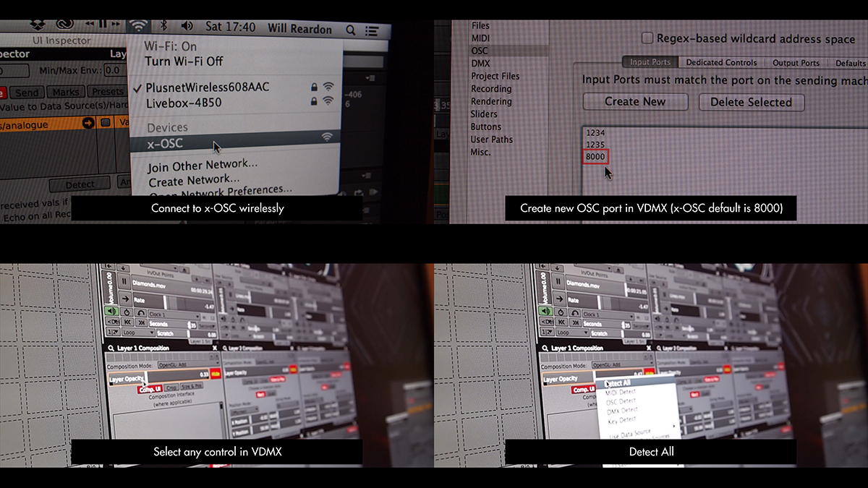Open the DMX preferences section

click(480, 64)
